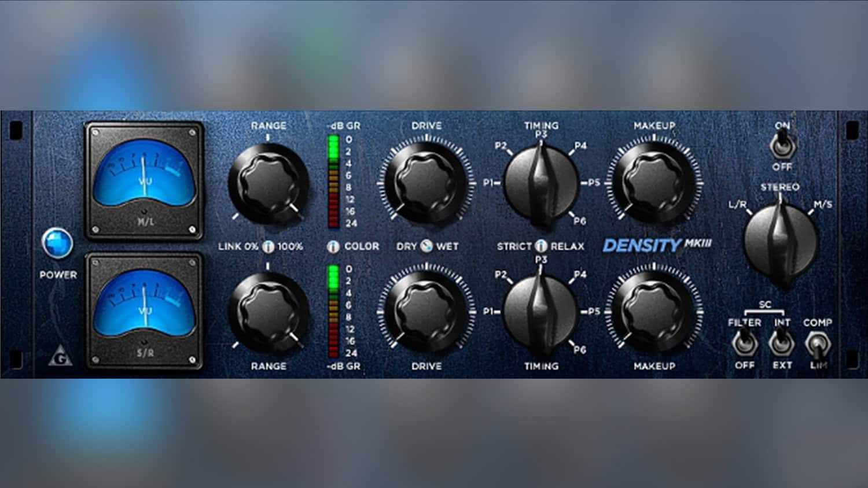The width and height of the screenshot is (868, 488).
Task: Click the LINK 0%-100% mini knob
Action: tap(268, 246)
